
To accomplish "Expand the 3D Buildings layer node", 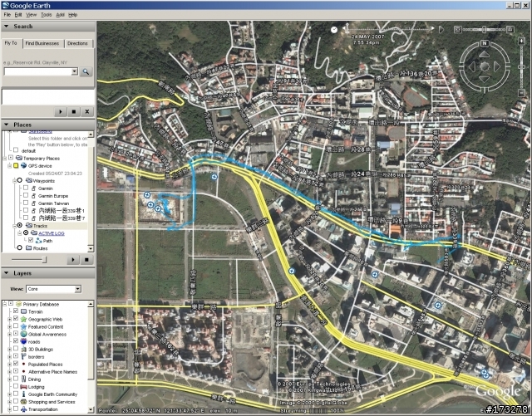I will point(10,350).
